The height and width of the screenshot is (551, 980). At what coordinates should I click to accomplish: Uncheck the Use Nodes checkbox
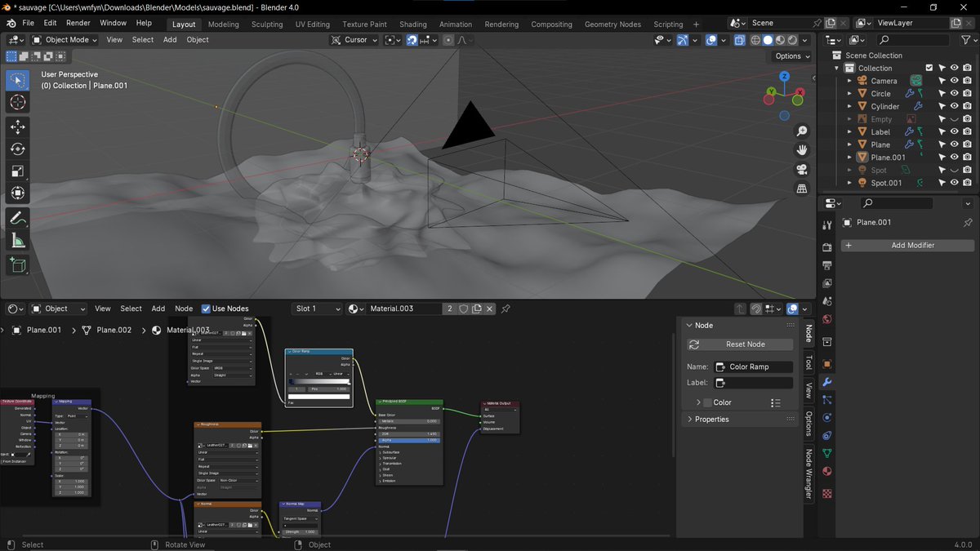click(206, 309)
